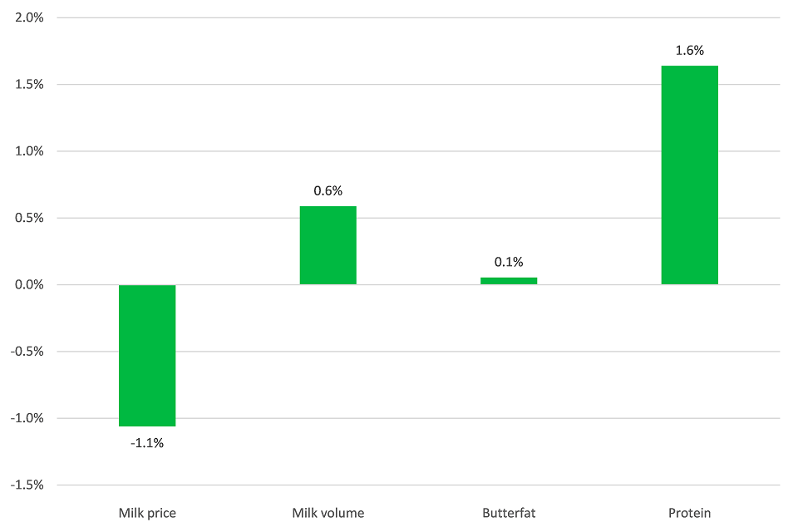Click the Milk price green bar
This screenshot has width=798, height=532.
pyautogui.click(x=147, y=355)
